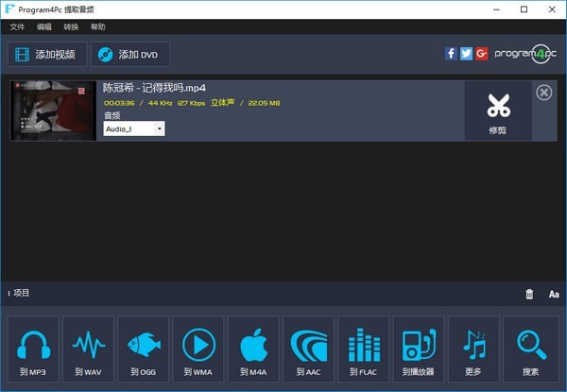This screenshot has height=392, width=567.
Task: Expand the Audio_1 track dropdown
Action: [x=159, y=128]
